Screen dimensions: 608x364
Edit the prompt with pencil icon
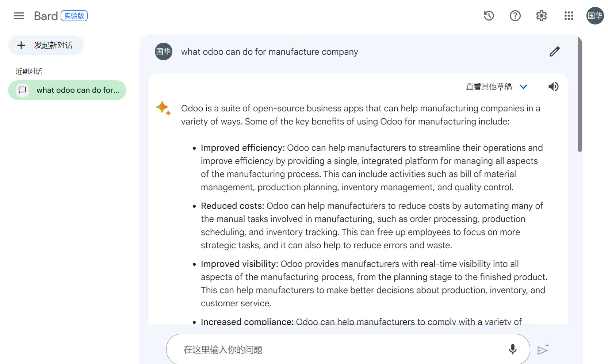tap(554, 51)
